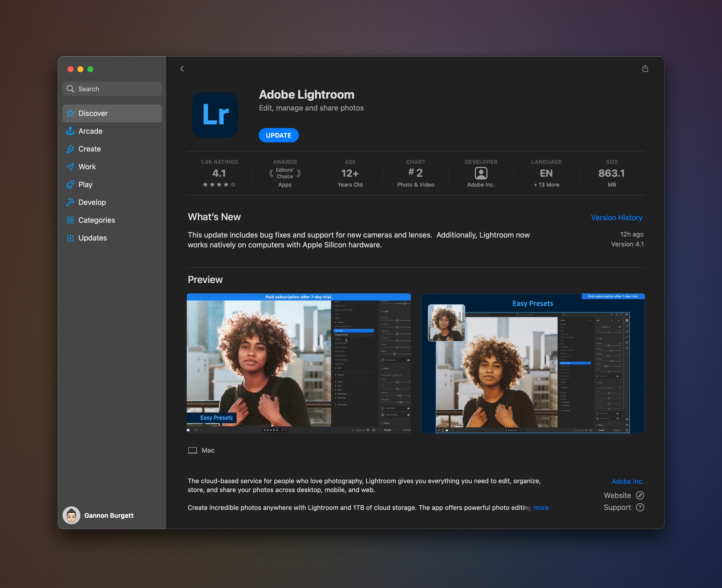
Task: Click the search field
Action: click(x=112, y=88)
